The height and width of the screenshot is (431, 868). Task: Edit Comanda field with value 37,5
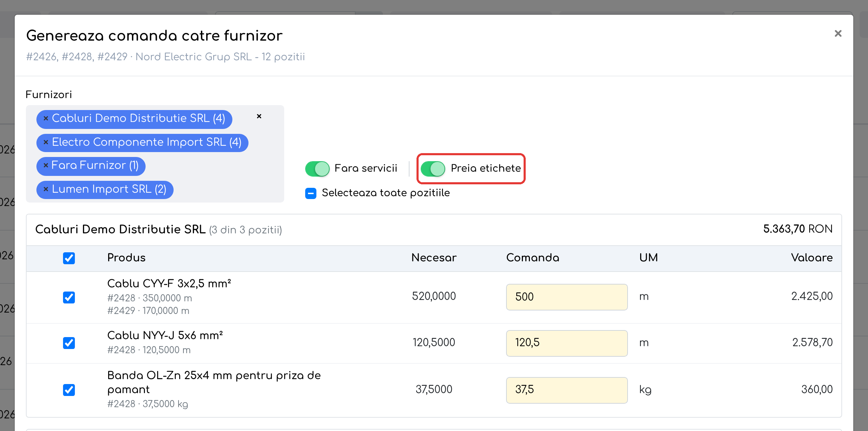[x=567, y=390]
